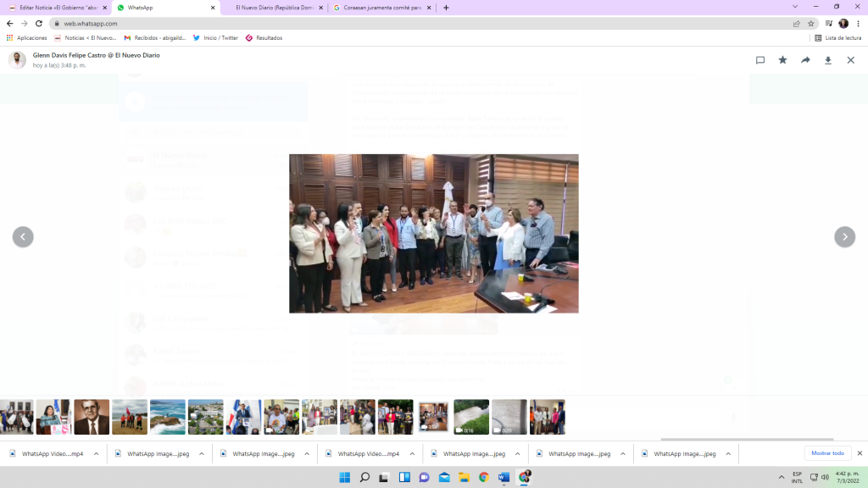Close the WhatsApp media viewer
The width and height of the screenshot is (868, 488).
click(x=850, y=60)
